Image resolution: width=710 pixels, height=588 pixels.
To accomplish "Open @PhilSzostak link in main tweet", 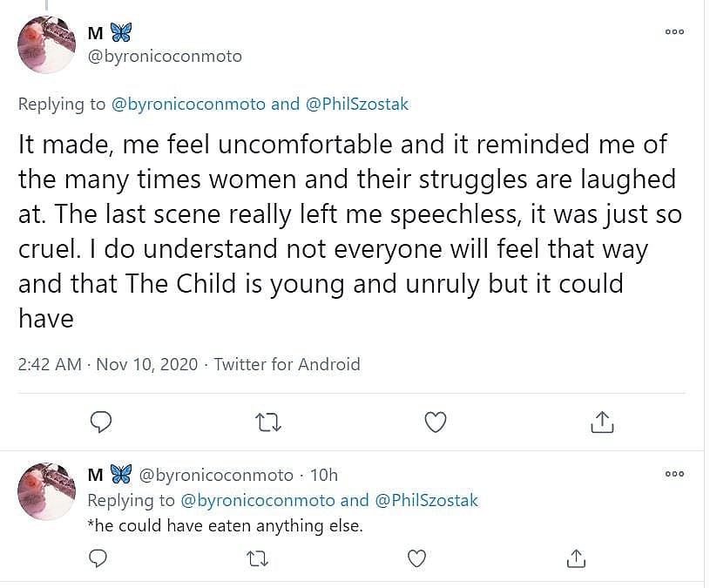I will click(x=357, y=105).
